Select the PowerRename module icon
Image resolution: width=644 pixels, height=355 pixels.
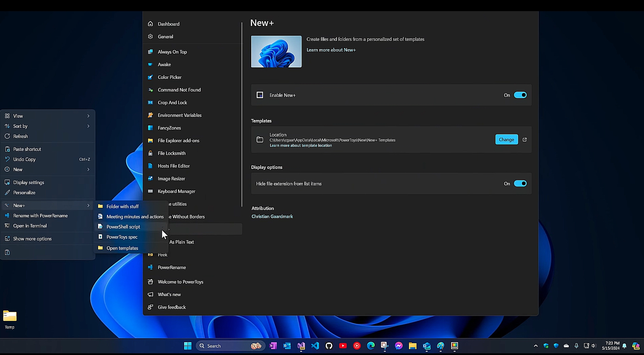tap(150, 267)
